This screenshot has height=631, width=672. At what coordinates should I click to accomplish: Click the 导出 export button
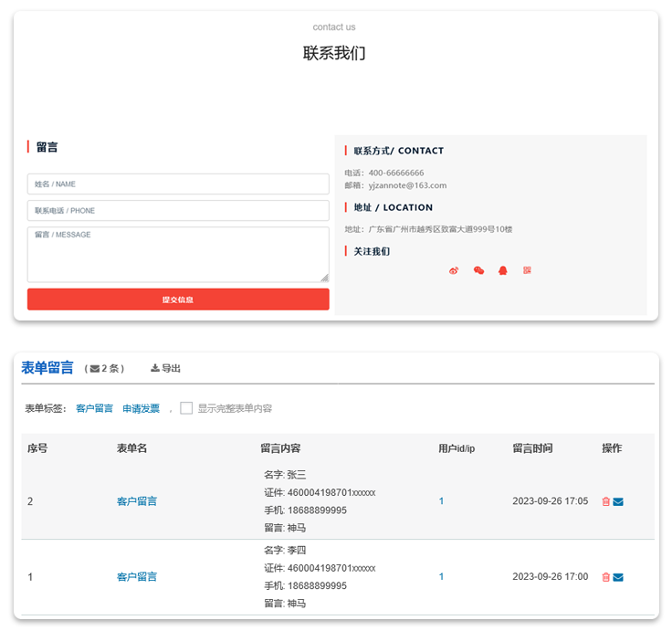coord(165,368)
